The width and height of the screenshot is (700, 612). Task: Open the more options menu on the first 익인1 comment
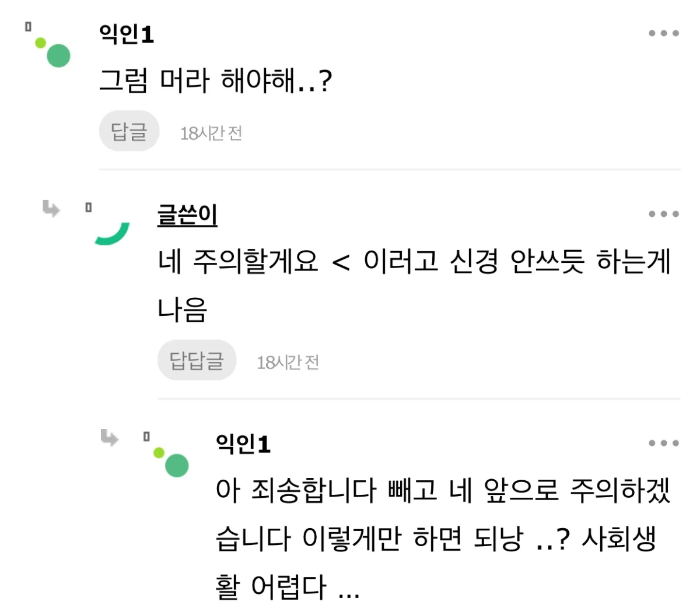coord(664,33)
